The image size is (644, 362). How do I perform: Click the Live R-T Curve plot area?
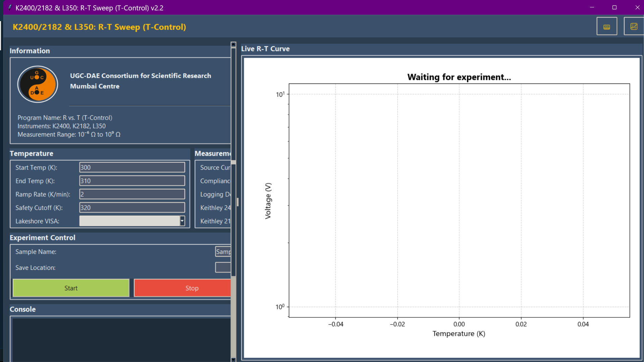(459, 200)
